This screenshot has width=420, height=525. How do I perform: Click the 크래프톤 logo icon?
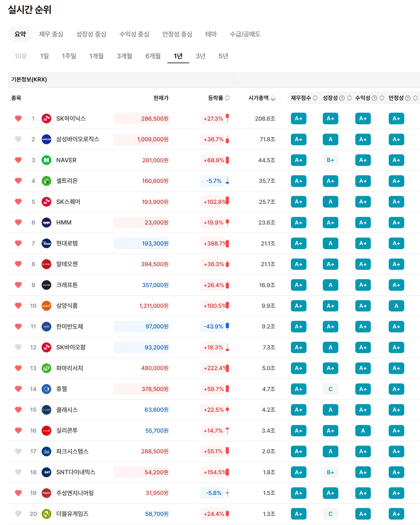pyautogui.click(x=46, y=285)
